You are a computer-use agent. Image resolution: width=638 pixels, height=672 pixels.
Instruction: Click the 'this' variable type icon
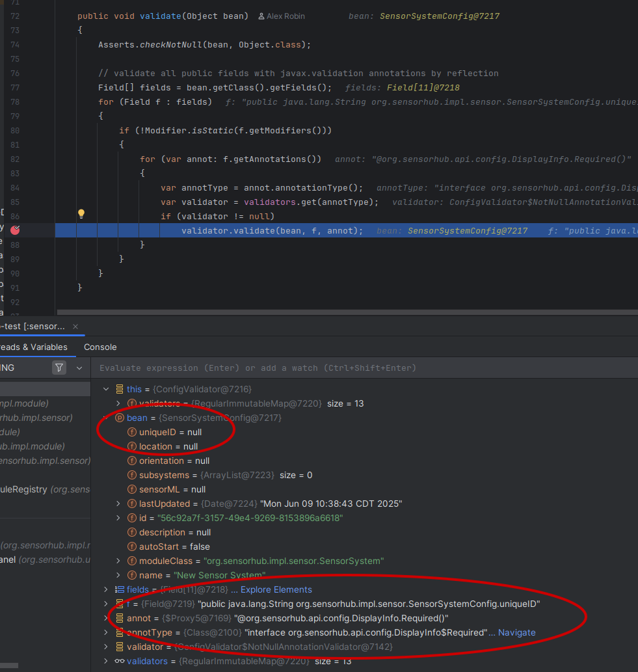click(x=120, y=389)
